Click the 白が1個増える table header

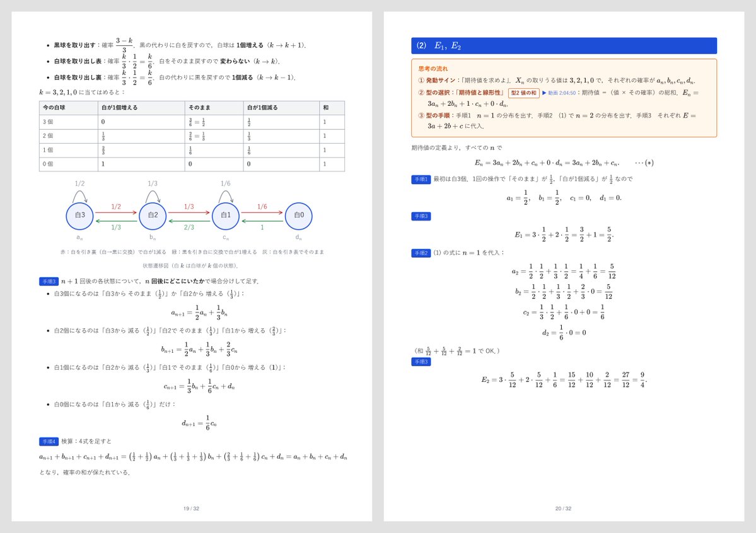[x=120, y=108]
